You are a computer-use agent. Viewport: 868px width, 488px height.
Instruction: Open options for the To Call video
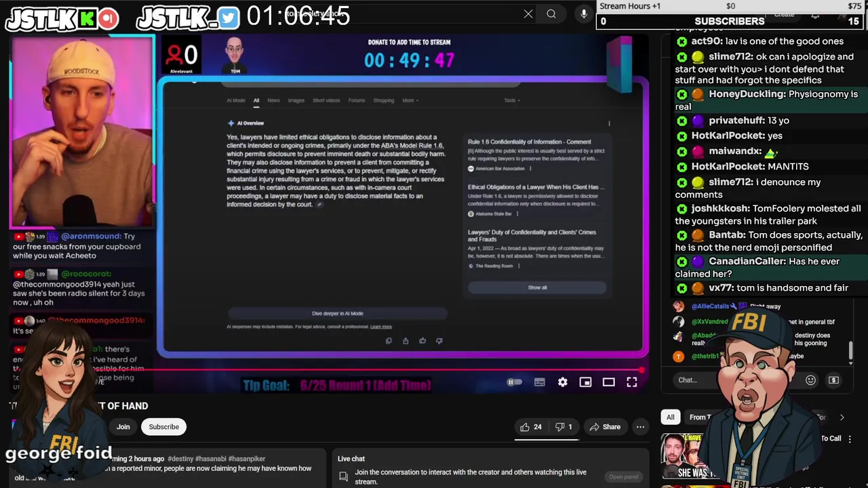click(x=849, y=439)
